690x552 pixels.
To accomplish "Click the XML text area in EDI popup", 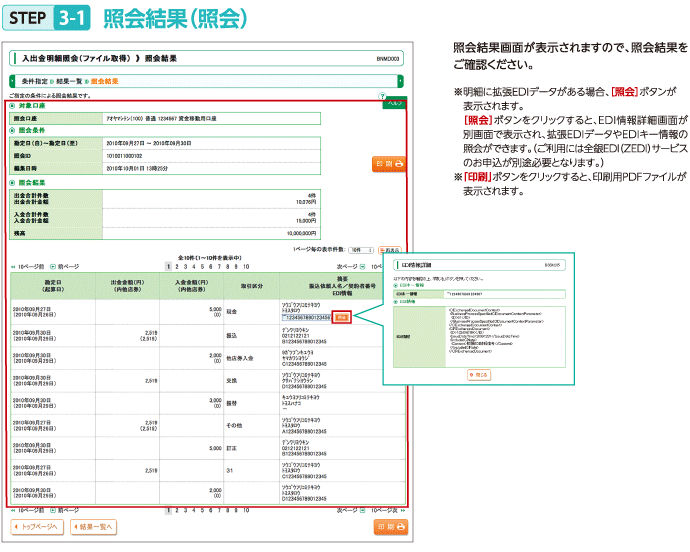I will 505,337.
